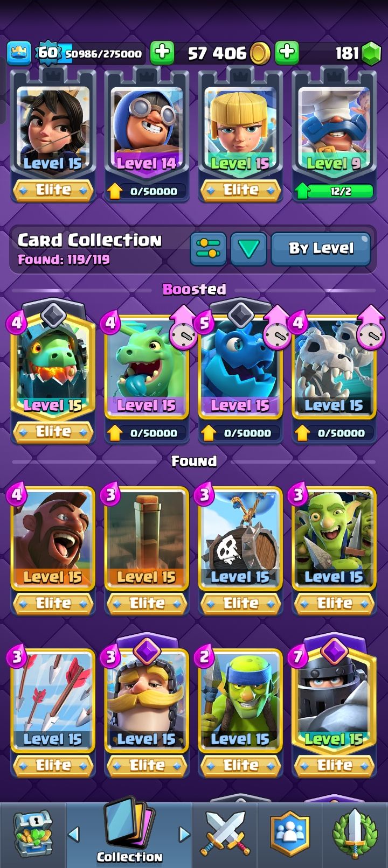Toggle sort direction with green triangle
The image size is (388, 868).
click(248, 249)
